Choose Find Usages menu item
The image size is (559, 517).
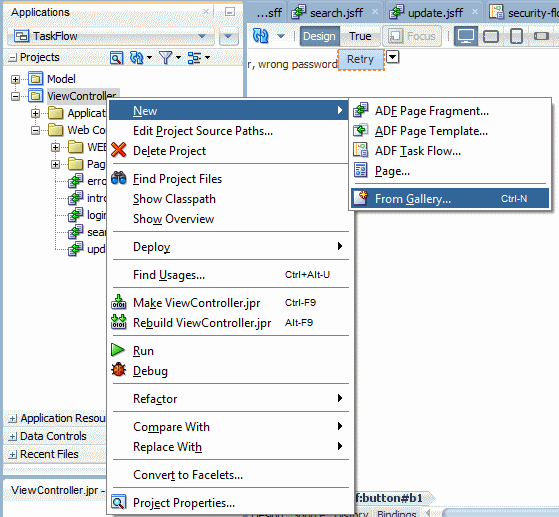click(x=229, y=275)
